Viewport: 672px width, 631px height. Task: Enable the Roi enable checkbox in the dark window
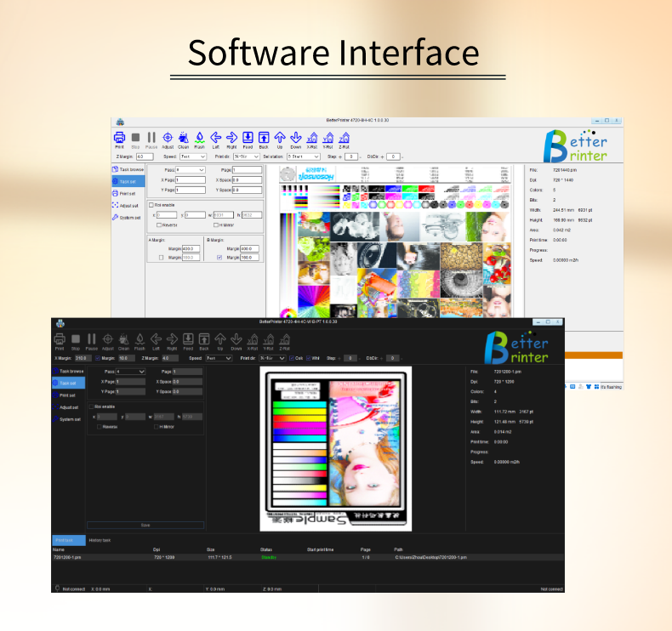[92, 406]
